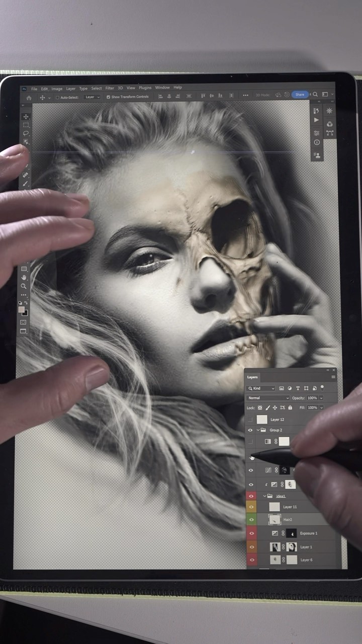Open the Edit Toolbar three-dots button
Image resolution: width=362 pixels, height=644 pixels.
coord(24,295)
